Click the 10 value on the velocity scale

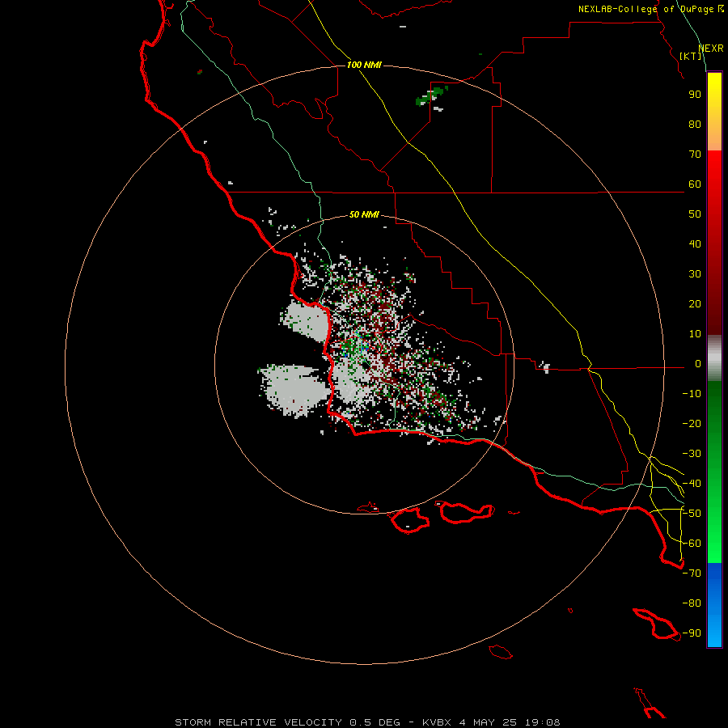tap(695, 334)
